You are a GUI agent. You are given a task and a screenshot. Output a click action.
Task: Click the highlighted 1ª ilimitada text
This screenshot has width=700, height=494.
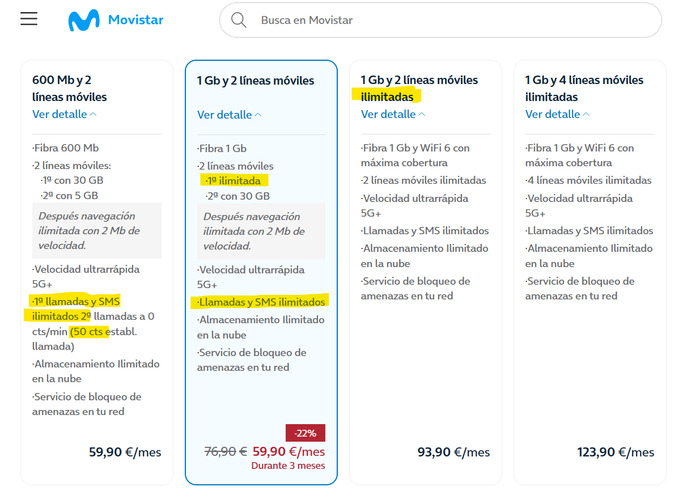pyautogui.click(x=233, y=180)
